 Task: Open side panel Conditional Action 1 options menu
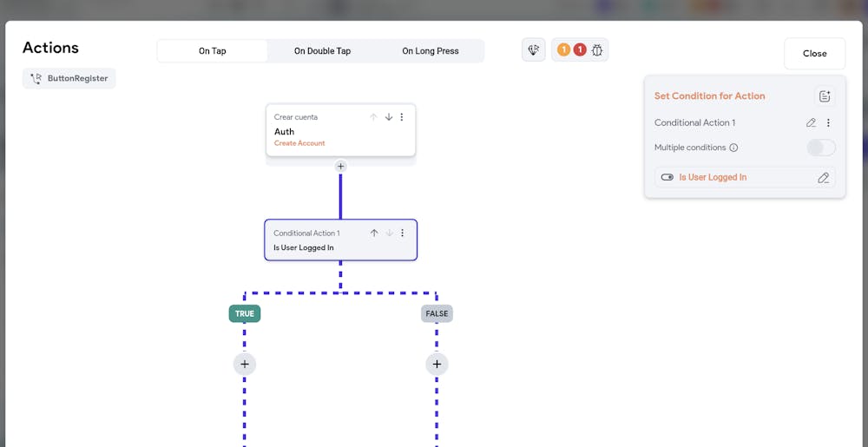[828, 122]
